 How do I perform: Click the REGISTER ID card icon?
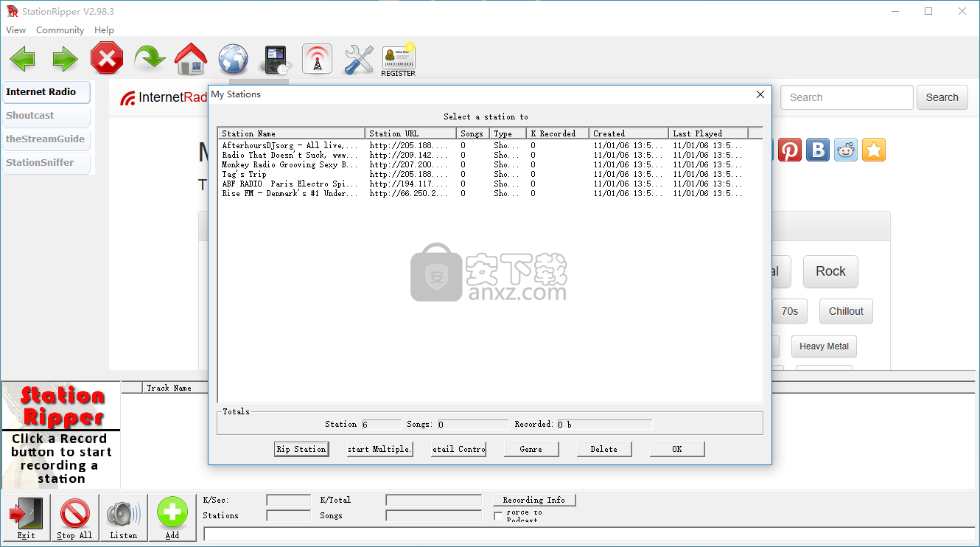[399, 60]
